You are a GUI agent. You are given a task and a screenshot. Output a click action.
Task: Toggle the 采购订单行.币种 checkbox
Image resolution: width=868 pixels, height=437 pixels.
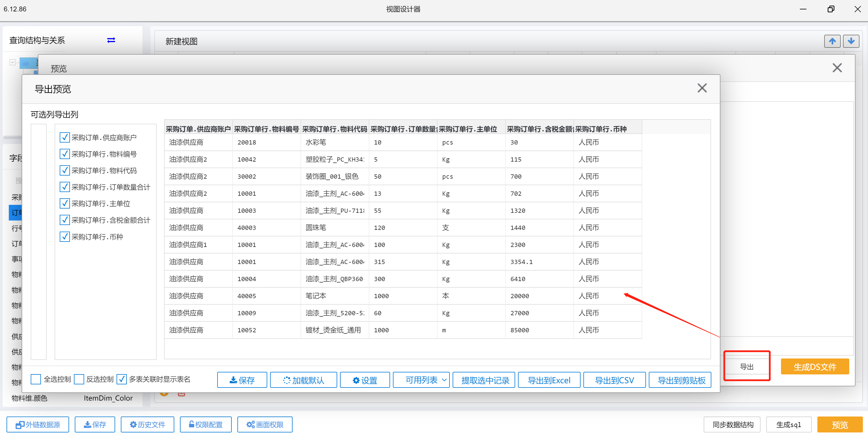[64, 236]
